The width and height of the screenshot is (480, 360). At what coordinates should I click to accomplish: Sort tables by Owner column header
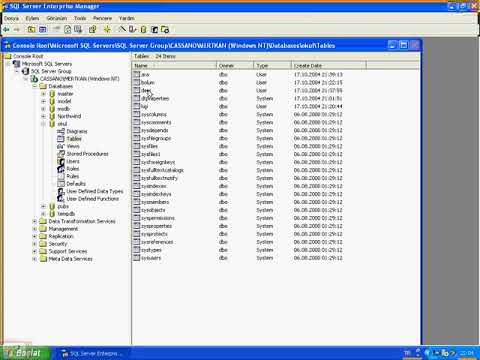click(x=235, y=66)
